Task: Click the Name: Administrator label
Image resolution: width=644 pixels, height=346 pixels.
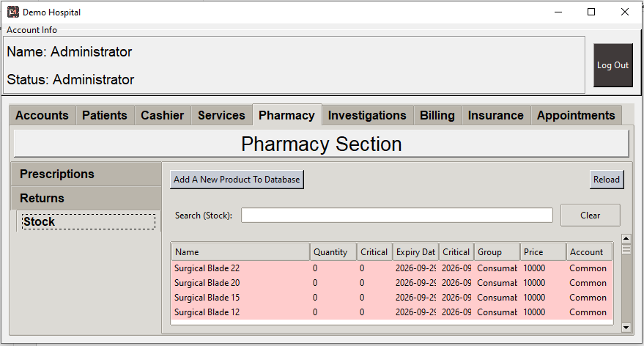Action: click(70, 52)
